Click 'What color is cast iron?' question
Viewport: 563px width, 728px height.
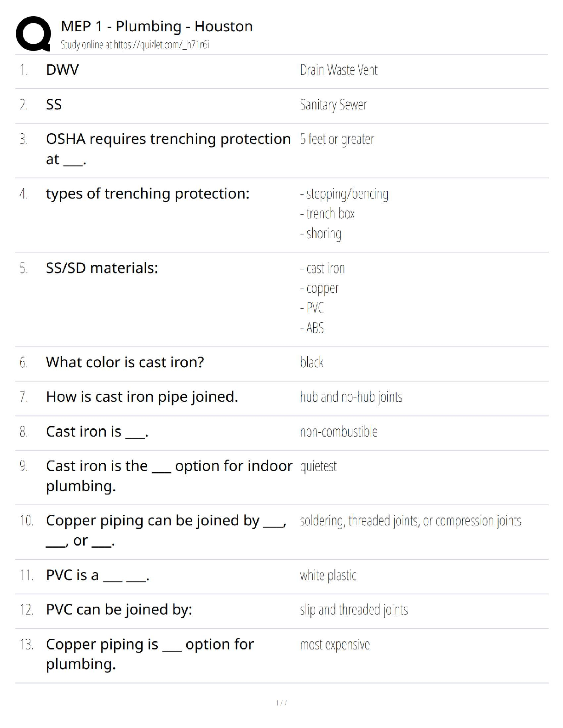[125, 362]
